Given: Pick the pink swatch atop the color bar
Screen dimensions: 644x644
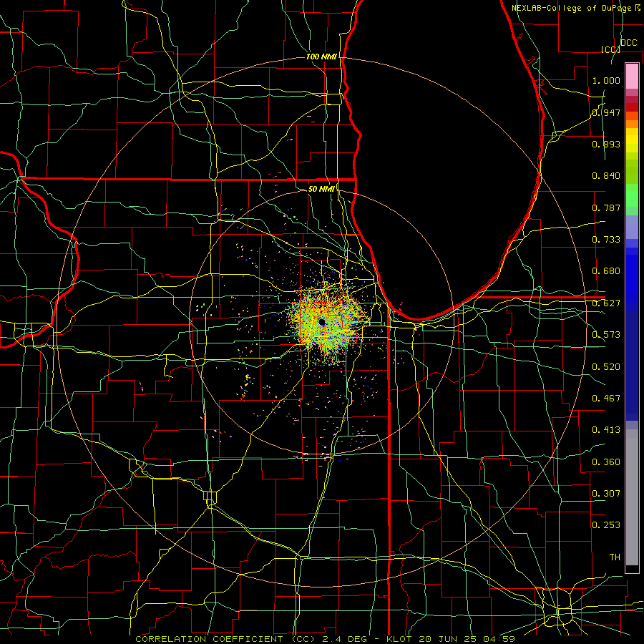Looking at the screenshot, I should pos(632,76).
